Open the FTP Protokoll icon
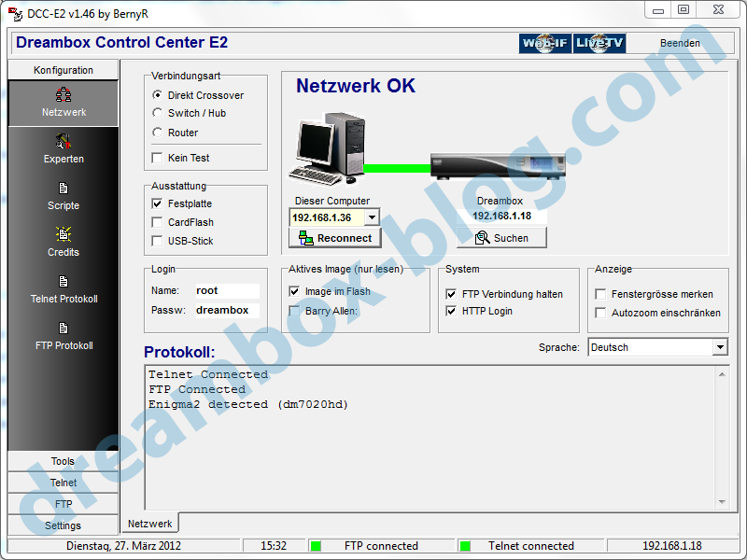 pos(63,329)
